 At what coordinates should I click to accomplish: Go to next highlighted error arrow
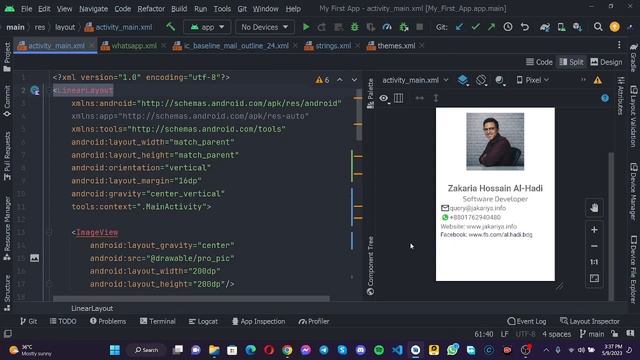[x=354, y=80]
